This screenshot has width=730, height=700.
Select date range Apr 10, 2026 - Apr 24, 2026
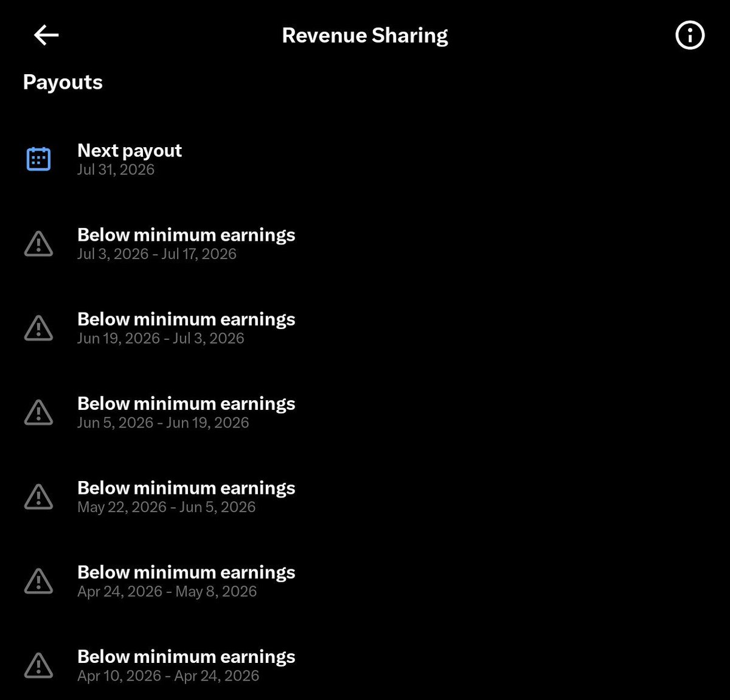(x=169, y=676)
